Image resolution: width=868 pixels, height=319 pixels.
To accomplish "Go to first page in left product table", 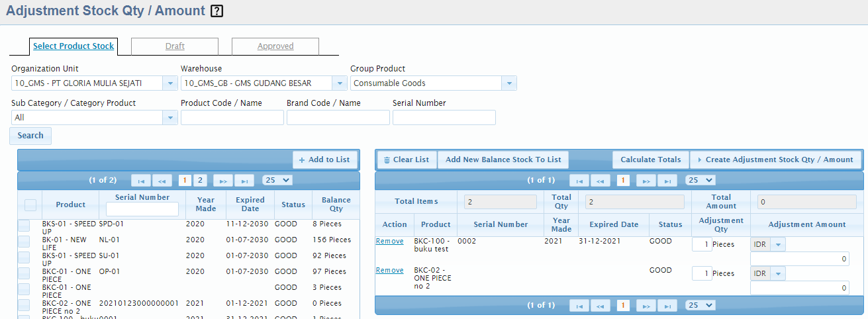I will (140, 180).
